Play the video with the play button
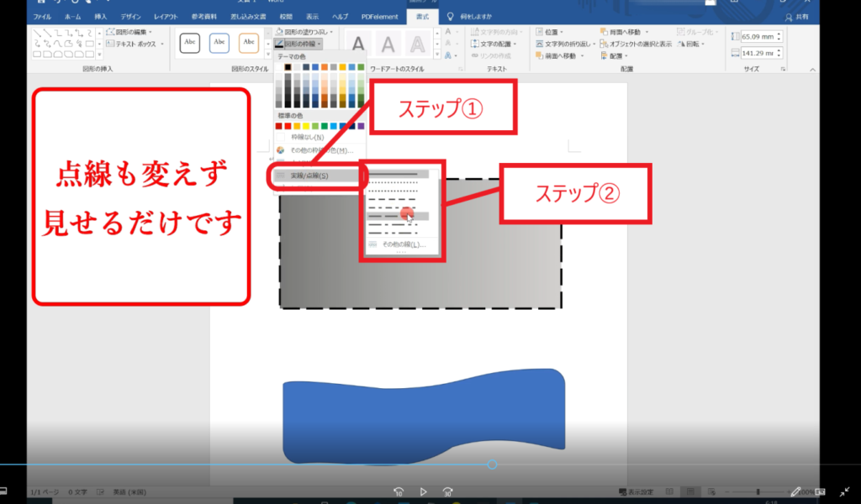The width and height of the screenshot is (861, 504). click(x=424, y=491)
